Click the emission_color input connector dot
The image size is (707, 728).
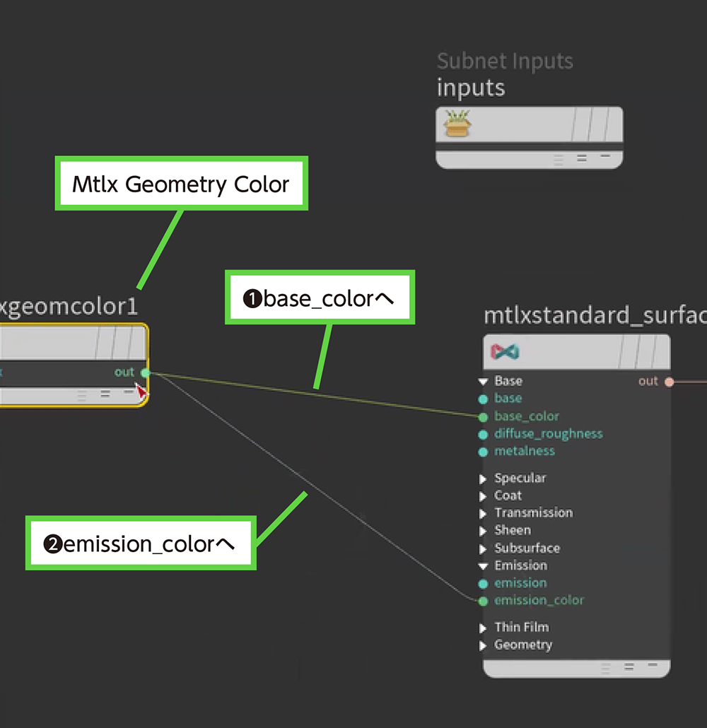pyautogui.click(x=483, y=601)
